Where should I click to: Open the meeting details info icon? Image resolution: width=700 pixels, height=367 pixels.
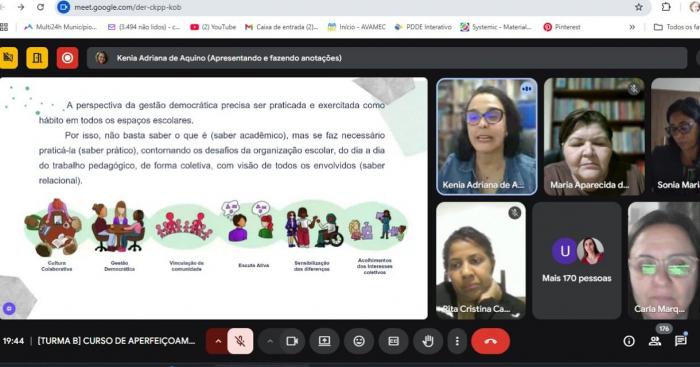[x=629, y=342]
